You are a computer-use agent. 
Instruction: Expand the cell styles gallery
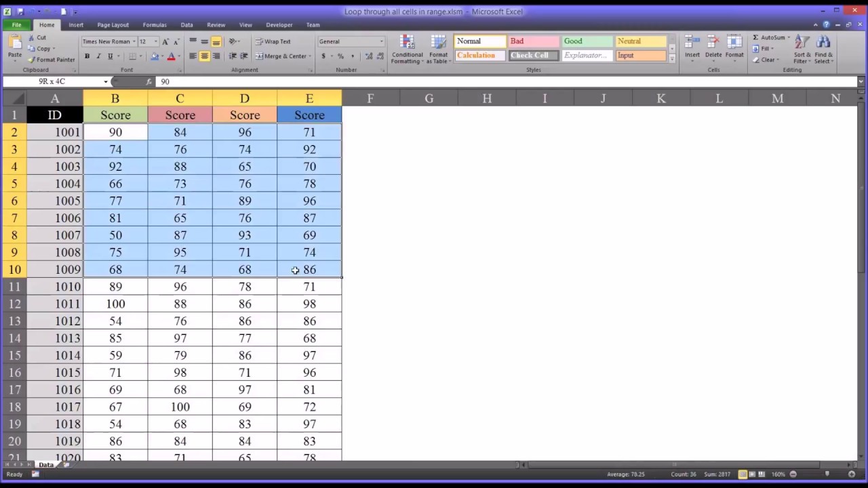pos(673,59)
